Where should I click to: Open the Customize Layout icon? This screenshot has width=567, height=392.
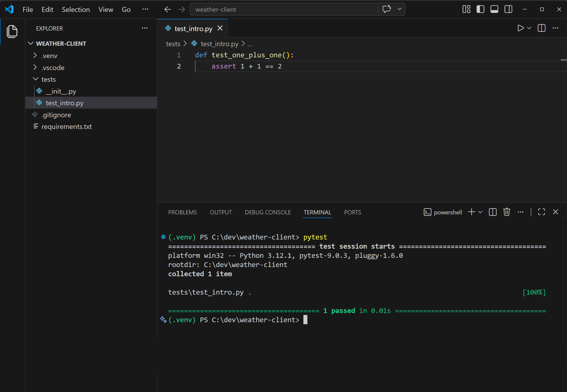tap(466, 9)
